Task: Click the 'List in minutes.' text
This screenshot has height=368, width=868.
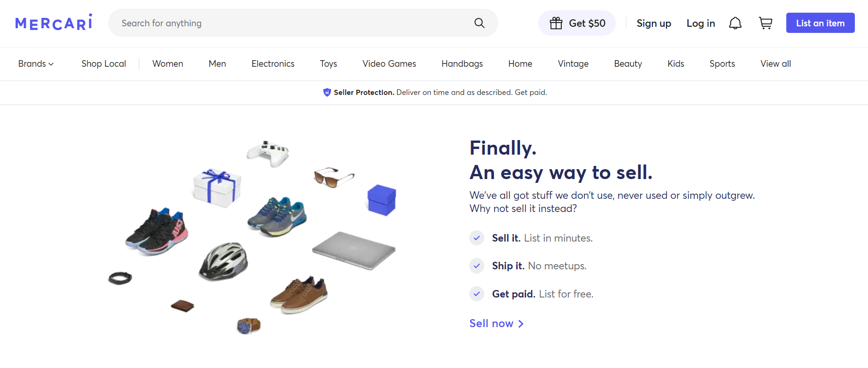Action: [558, 238]
